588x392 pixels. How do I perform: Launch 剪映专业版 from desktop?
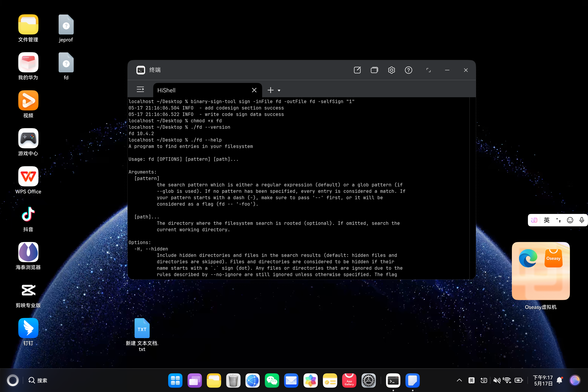pyautogui.click(x=28, y=294)
